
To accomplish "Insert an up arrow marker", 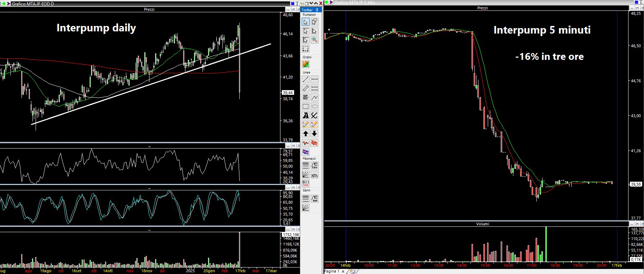I will click(306, 133).
